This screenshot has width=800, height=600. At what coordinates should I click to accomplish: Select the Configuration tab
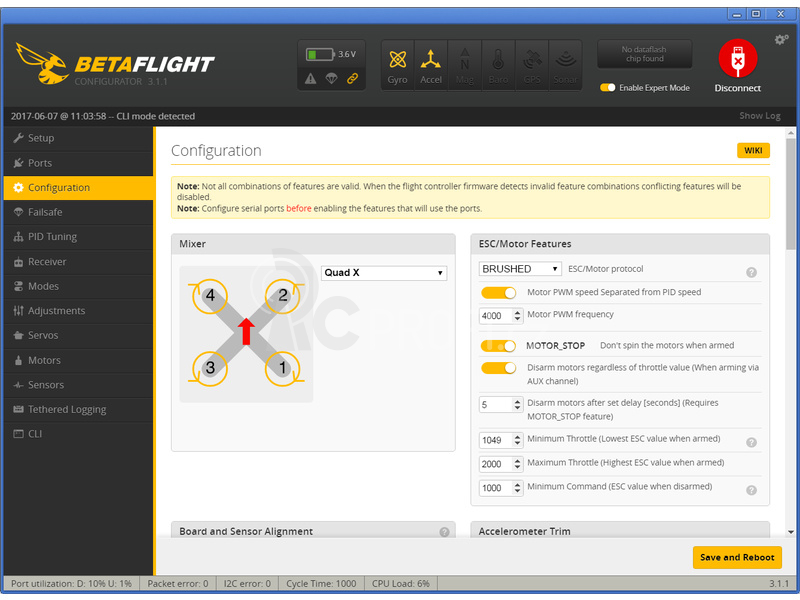click(78, 188)
